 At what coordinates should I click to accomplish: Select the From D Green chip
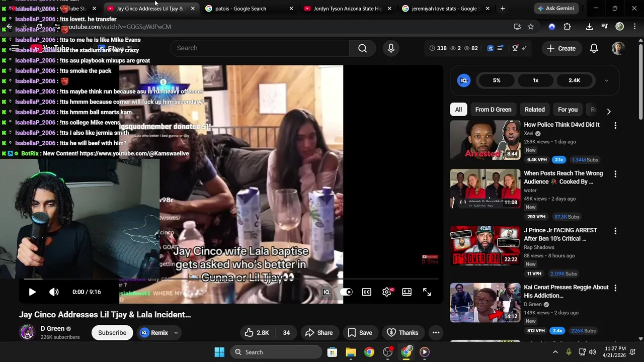[493, 110]
